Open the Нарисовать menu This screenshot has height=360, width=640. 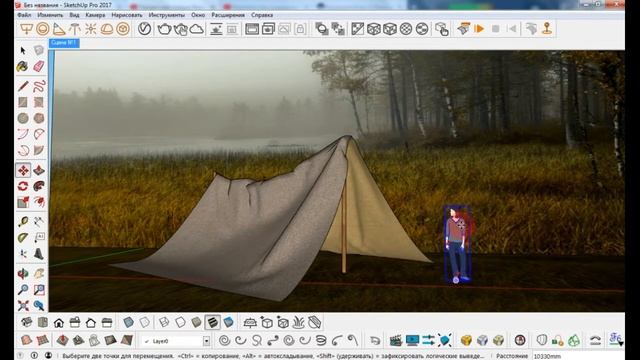point(127,15)
